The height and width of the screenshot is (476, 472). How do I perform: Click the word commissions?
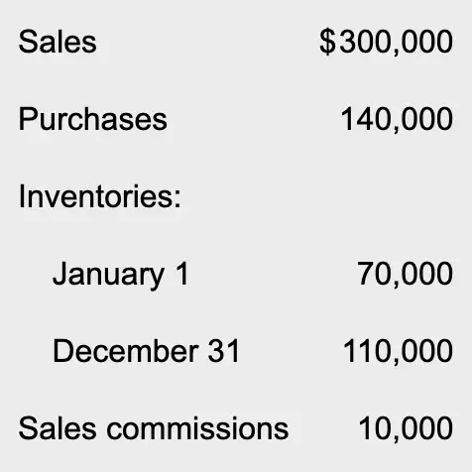(197, 429)
